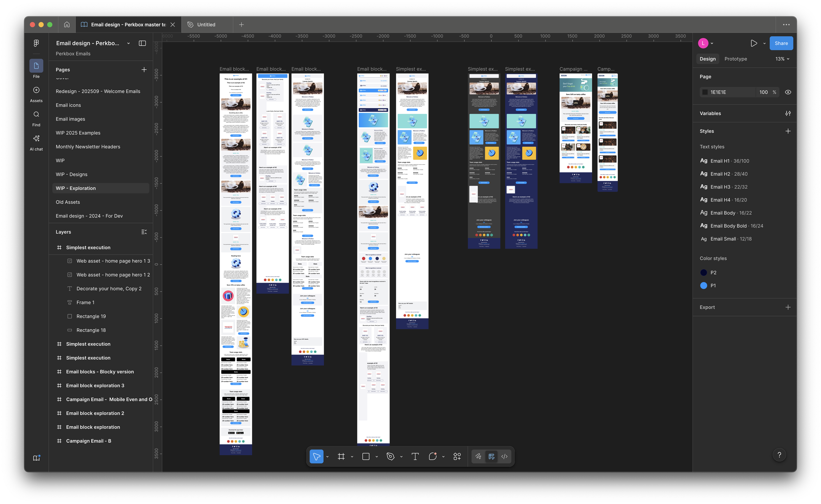Open the Figma main menu icon

pos(36,43)
